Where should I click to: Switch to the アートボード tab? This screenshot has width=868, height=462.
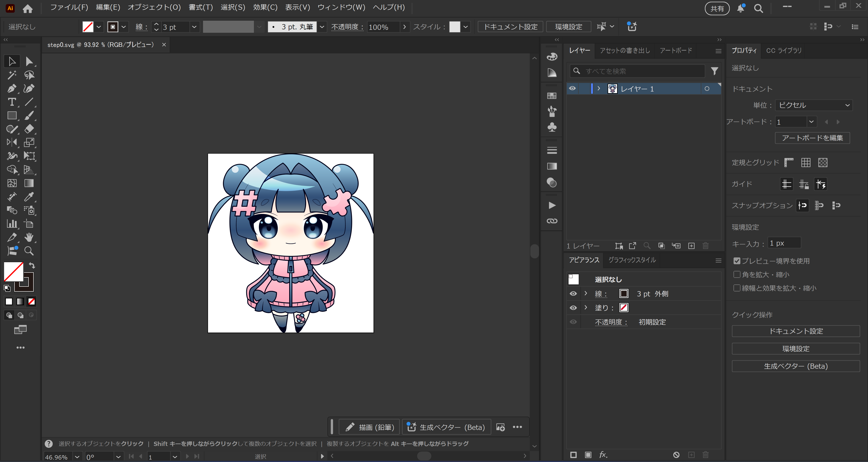point(676,51)
